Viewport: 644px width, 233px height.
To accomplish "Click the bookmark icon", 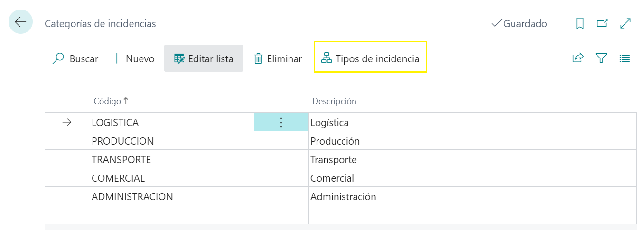I will pos(579,23).
